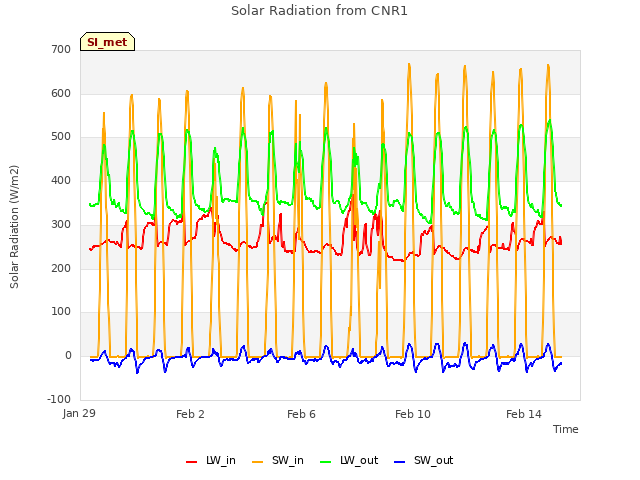Toggle the LW_out legend entry
Viewport: 640px width, 480px height.
coord(349,460)
